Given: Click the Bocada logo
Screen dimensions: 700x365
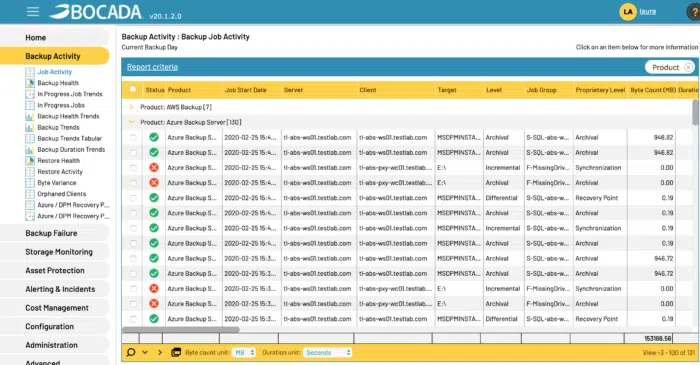Looking at the screenshot, I should click(x=96, y=12).
